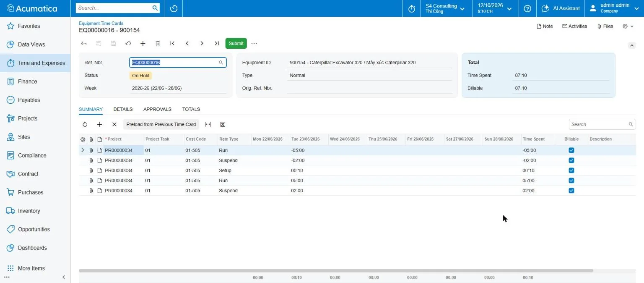Open the admin admin user menu

click(x=615, y=8)
